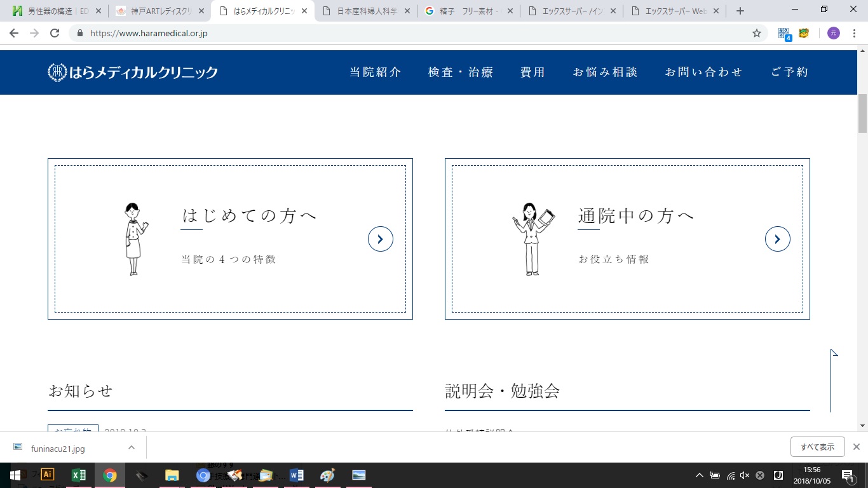Open the photo viewer taskbar icon
868x488 pixels.
pyautogui.click(x=359, y=475)
